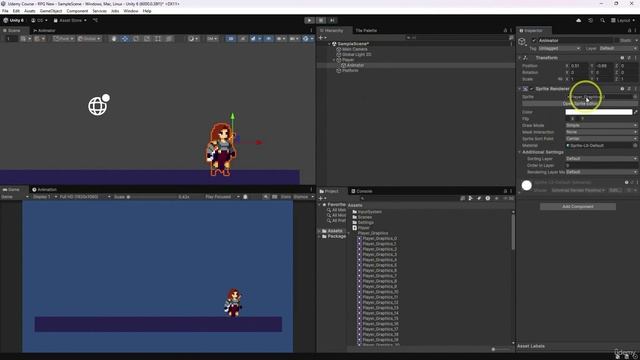This screenshot has height=360, width=640.
Task: Select Player_Graphics_0 sprite asset
Action: pyautogui.click(x=380, y=239)
